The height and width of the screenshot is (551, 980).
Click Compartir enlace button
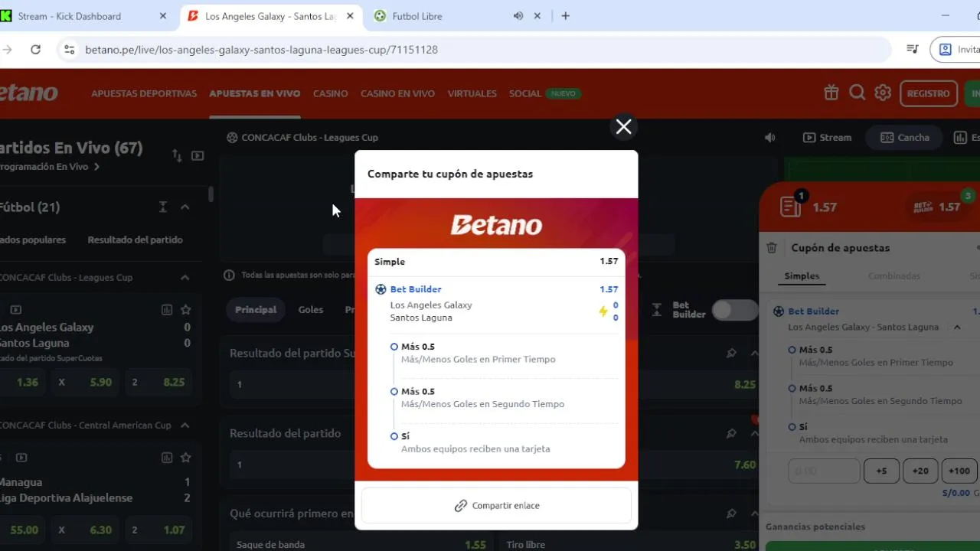[496, 506]
